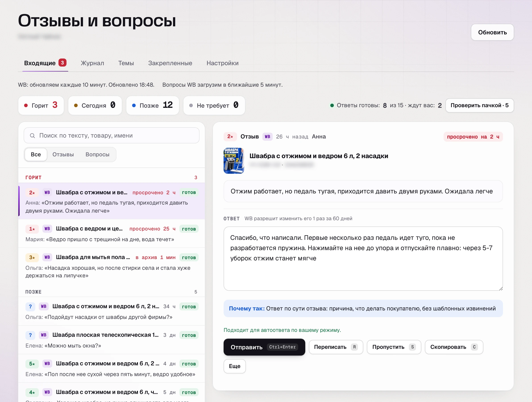The height and width of the screenshot is (402, 532).
Task: Select the Не требует filter card
Action: coord(214,105)
